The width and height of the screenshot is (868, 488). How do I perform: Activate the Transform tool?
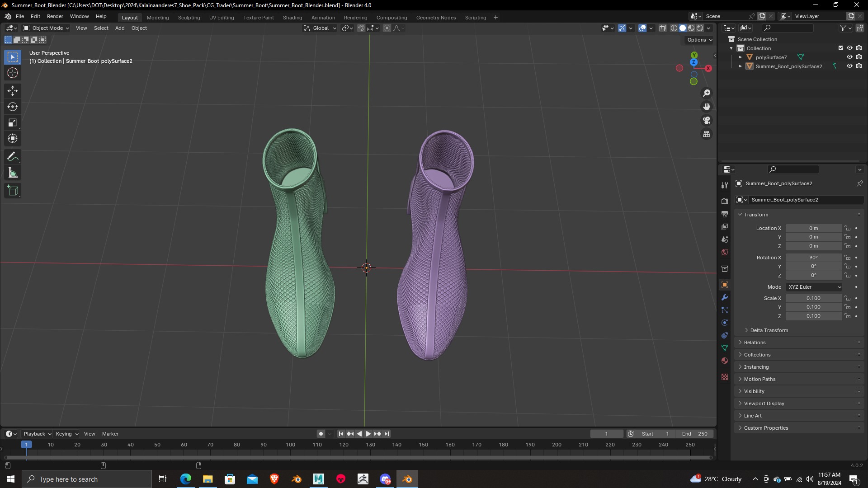pyautogui.click(x=13, y=138)
